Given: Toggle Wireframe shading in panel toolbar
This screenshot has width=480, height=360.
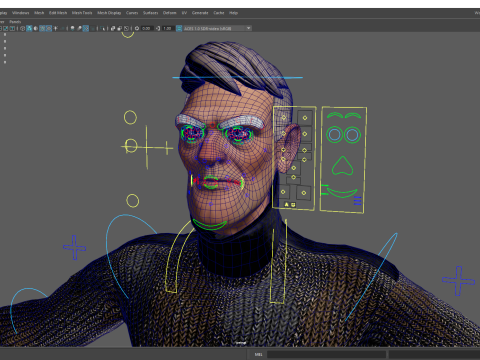Looking at the screenshot, I should coord(22,28).
